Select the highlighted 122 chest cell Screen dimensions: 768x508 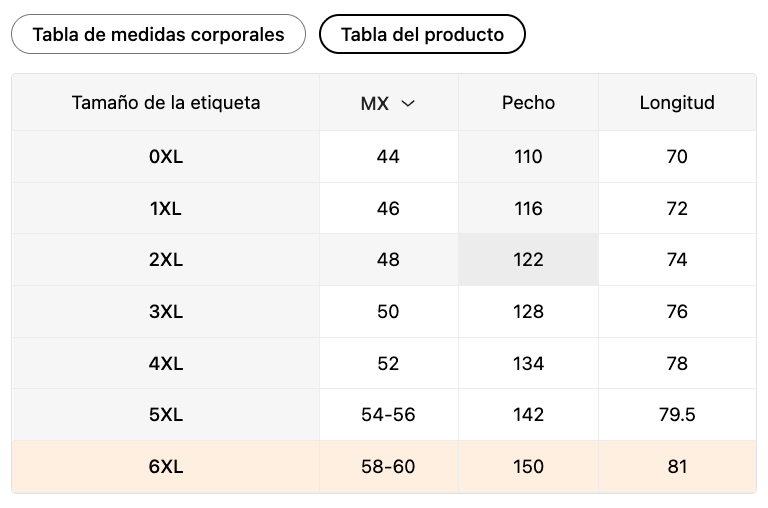click(x=528, y=260)
